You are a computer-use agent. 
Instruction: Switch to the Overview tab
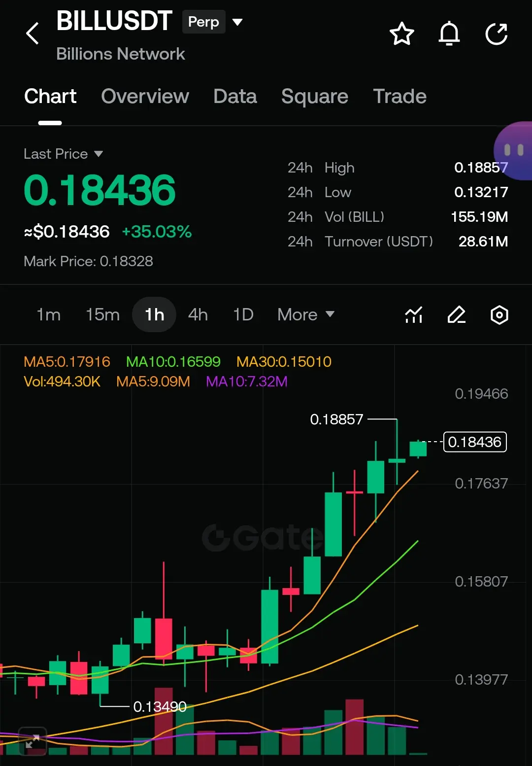pyautogui.click(x=145, y=97)
